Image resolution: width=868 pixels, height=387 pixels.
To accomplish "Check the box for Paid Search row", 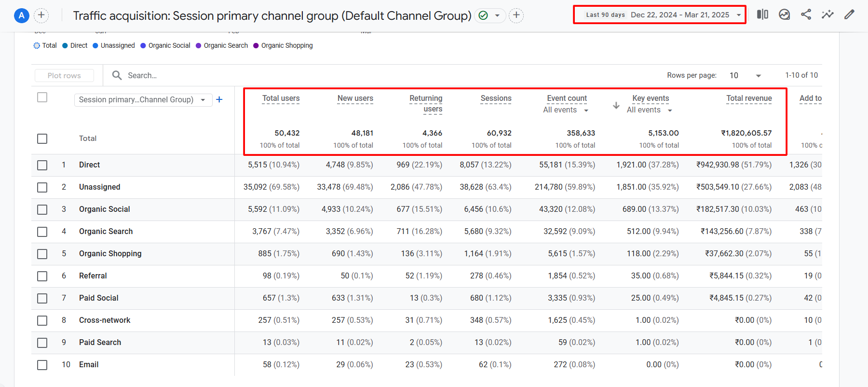I will (x=42, y=343).
